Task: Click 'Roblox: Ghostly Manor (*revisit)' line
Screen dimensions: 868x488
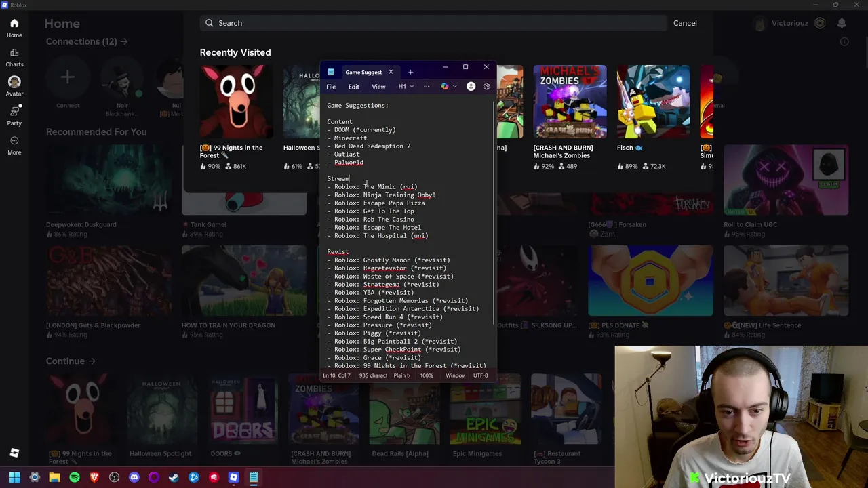Action: (x=389, y=260)
